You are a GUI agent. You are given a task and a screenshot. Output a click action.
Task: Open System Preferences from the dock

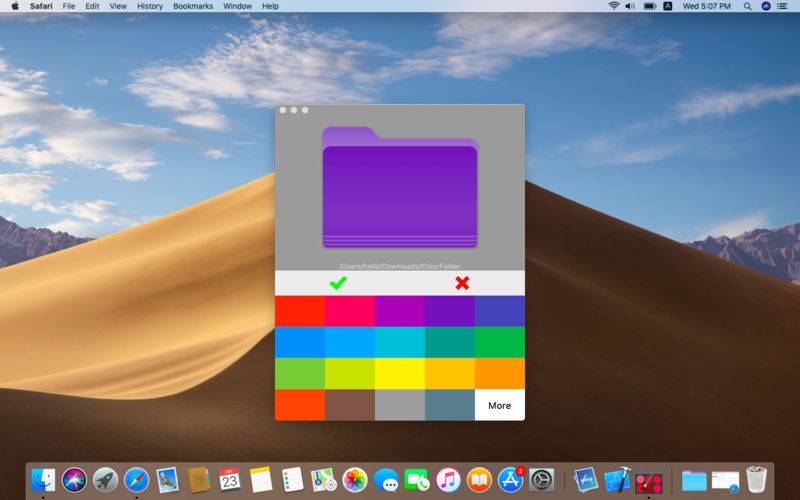tap(541, 480)
